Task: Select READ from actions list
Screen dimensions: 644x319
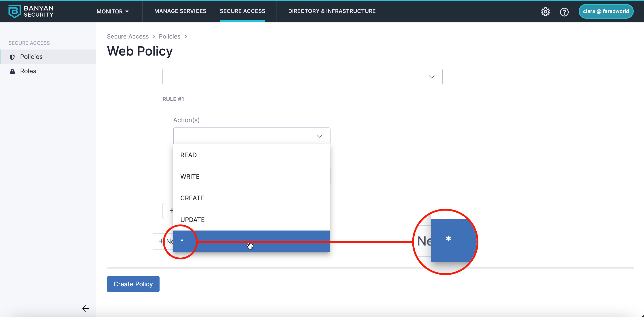Action: [x=188, y=155]
